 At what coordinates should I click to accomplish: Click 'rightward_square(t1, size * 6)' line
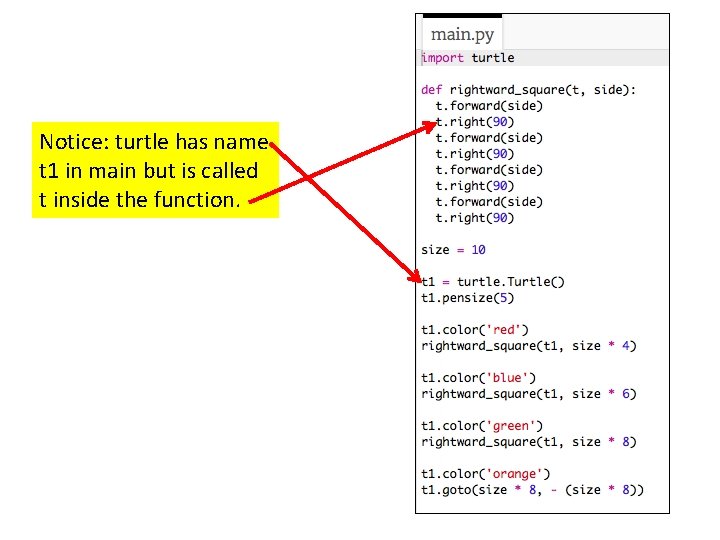coord(529,394)
